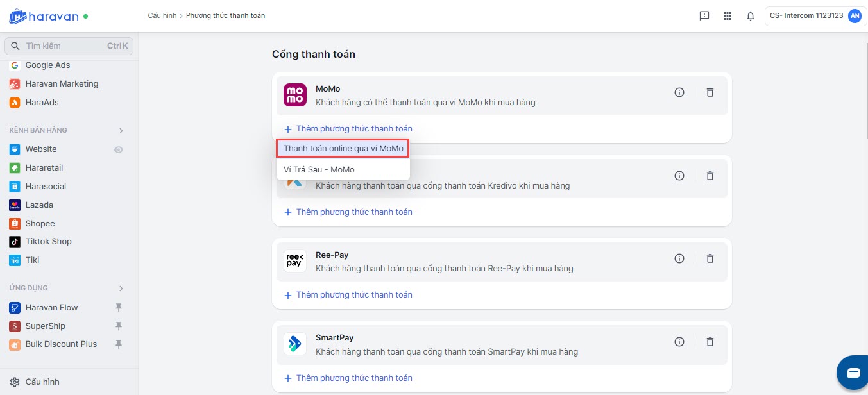
Task: Click the Tìm kiếm search field
Action: (69, 46)
